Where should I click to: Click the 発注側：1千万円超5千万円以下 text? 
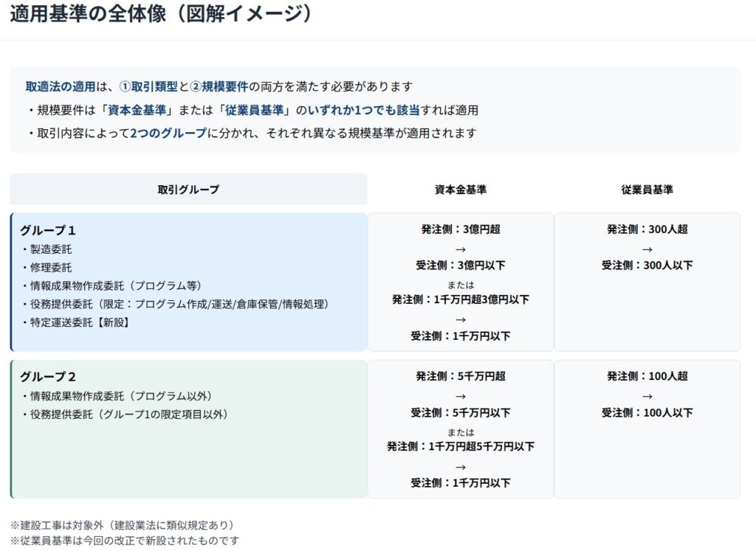point(461,446)
